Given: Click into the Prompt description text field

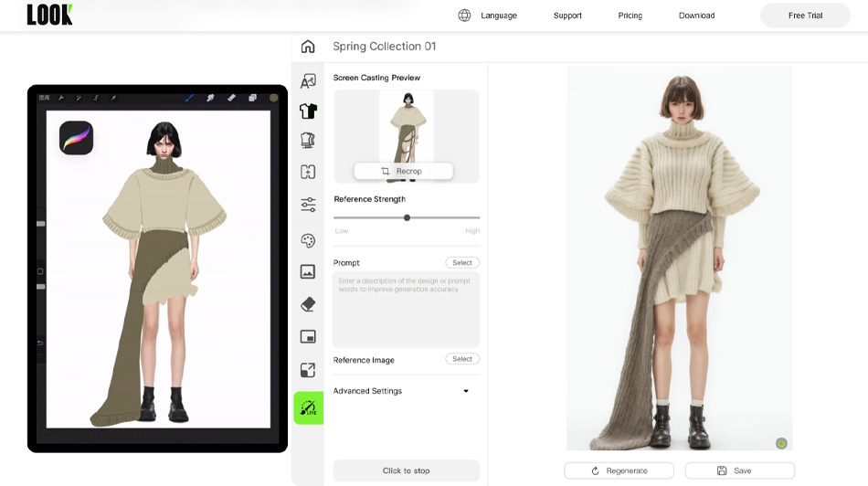Looking at the screenshot, I should point(406,309).
